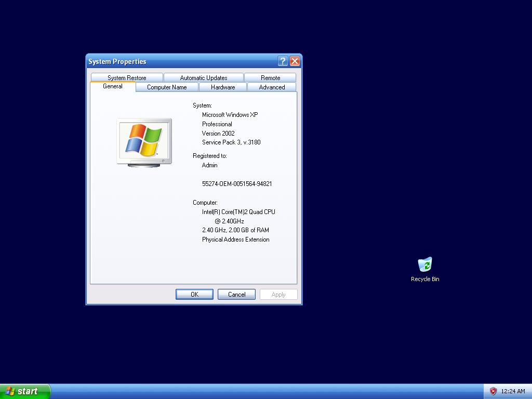The height and width of the screenshot is (399, 532).
Task: Click the help question mark button
Action: pyautogui.click(x=283, y=61)
